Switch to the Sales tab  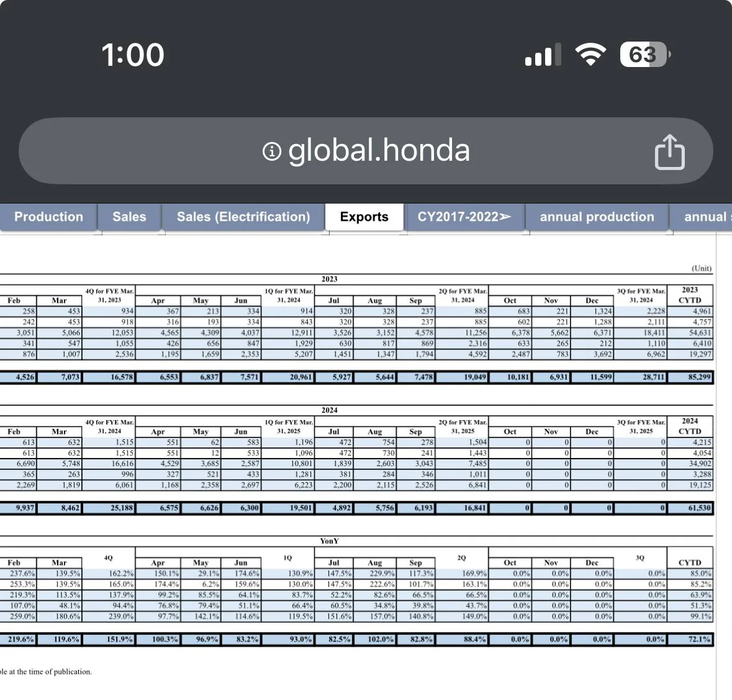tap(129, 217)
